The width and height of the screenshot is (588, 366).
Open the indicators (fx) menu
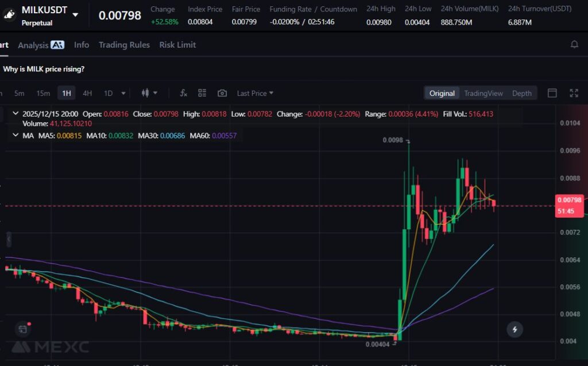(x=184, y=93)
